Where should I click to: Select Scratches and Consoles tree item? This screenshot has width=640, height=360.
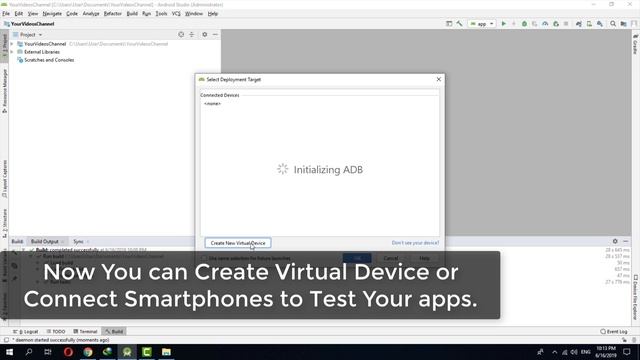(45, 60)
